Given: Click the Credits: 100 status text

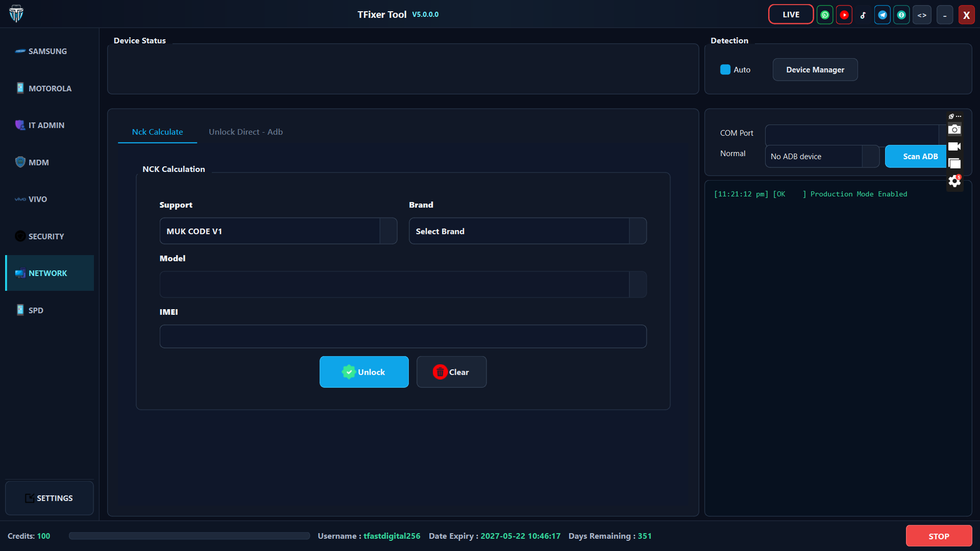Looking at the screenshot, I should 29,536.
